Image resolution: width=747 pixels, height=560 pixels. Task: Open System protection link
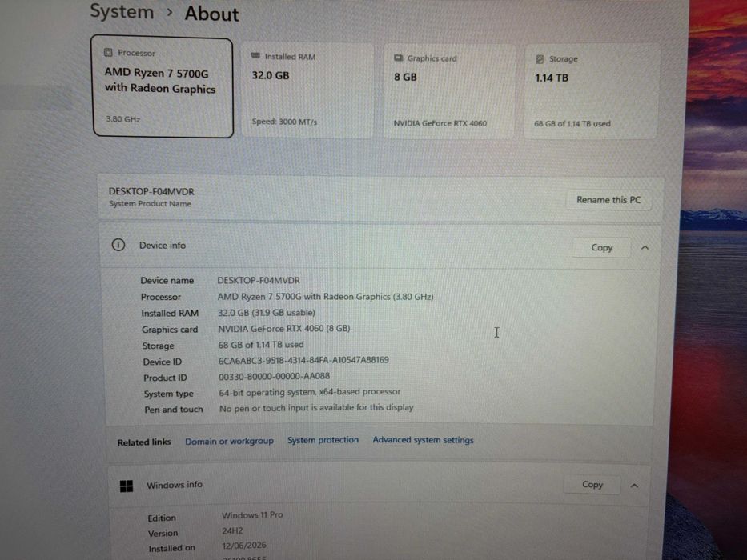(323, 440)
